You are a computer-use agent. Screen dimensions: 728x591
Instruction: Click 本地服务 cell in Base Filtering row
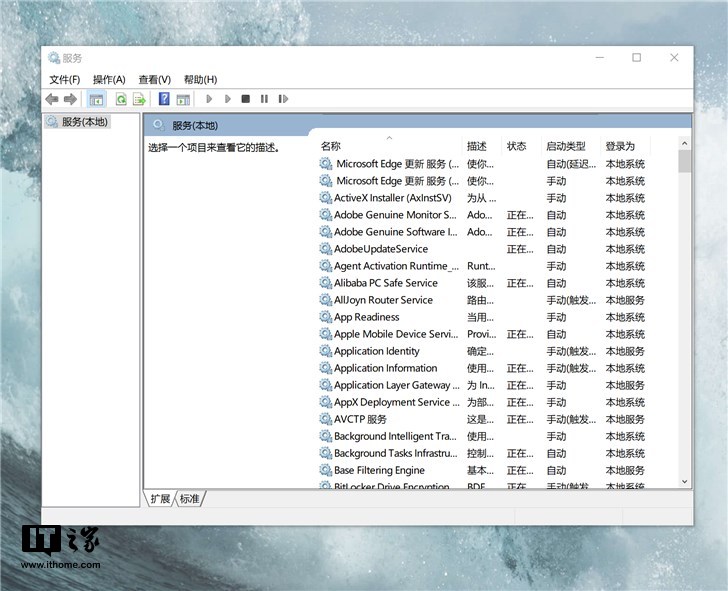(x=625, y=470)
